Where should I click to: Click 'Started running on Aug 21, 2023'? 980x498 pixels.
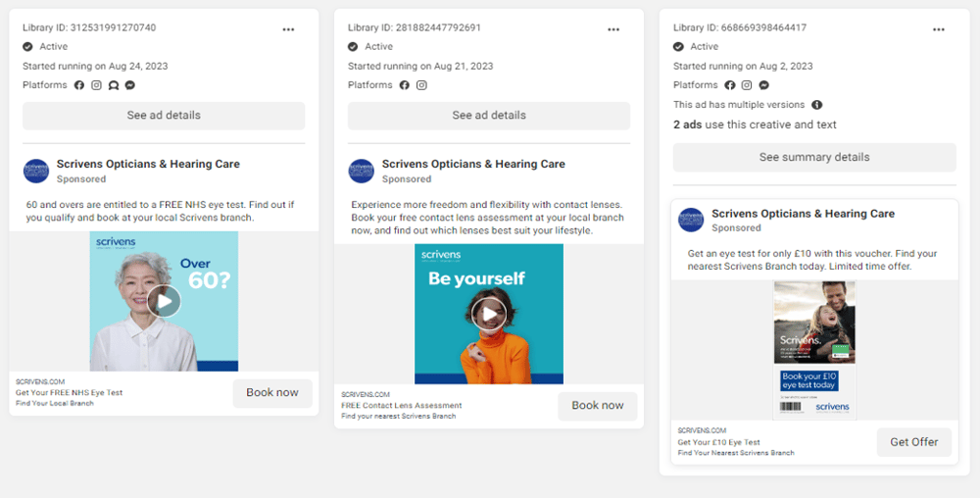click(x=420, y=67)
